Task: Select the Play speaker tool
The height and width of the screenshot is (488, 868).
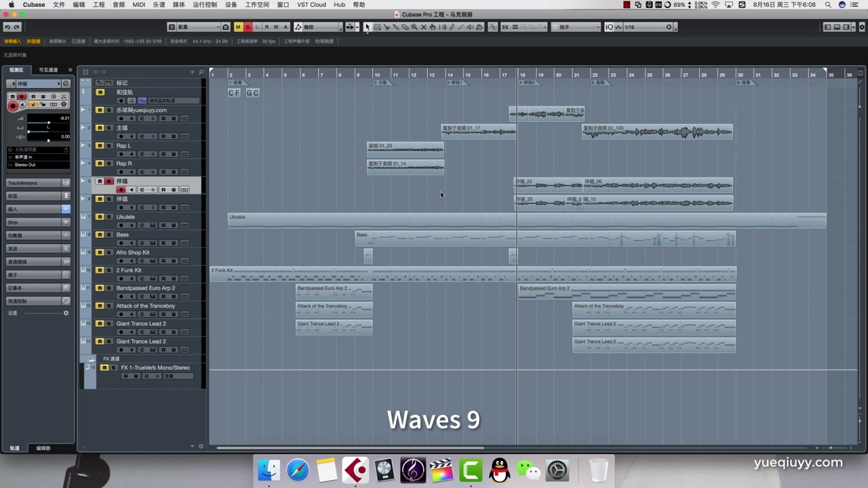Action: 470,27
